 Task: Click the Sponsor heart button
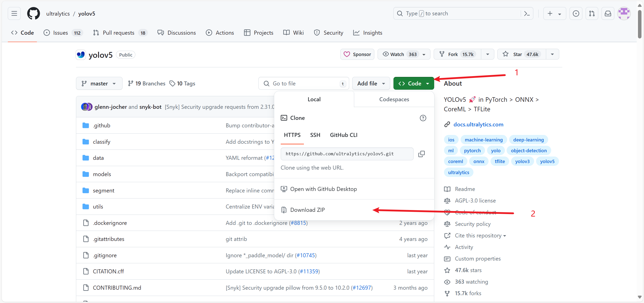(x=357, y=54)
